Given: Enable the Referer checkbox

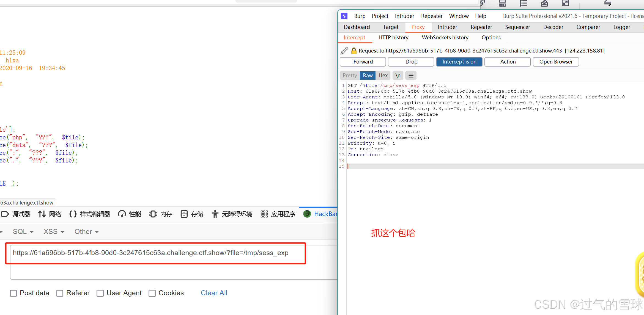Looking at the screenshot, I should (60, 293).
